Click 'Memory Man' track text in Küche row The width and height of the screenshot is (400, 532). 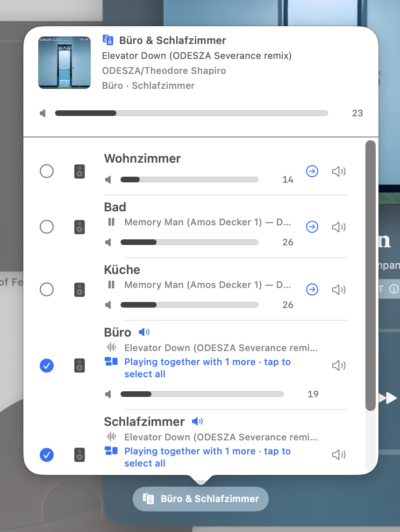click(207, 285)
